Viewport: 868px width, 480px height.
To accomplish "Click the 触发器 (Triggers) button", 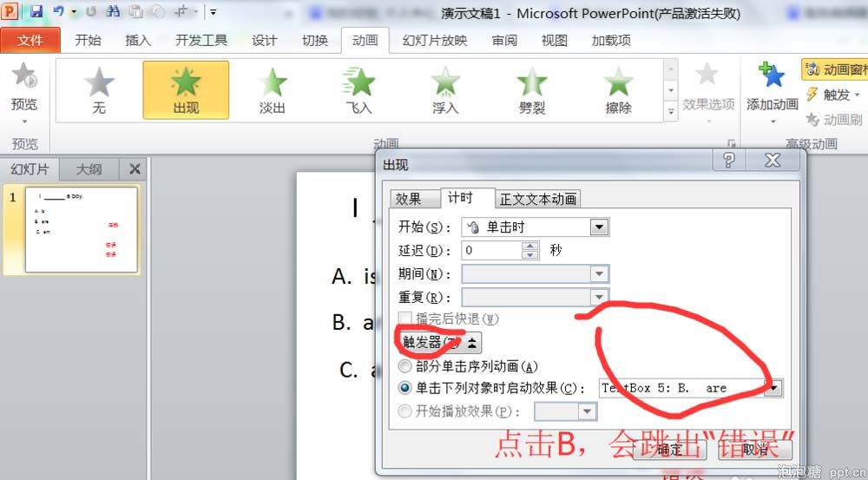I will coord(439,343).
